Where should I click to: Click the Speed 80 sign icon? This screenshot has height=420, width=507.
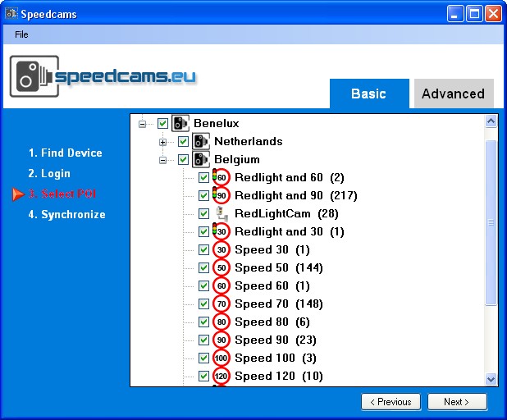pos(222,322)
